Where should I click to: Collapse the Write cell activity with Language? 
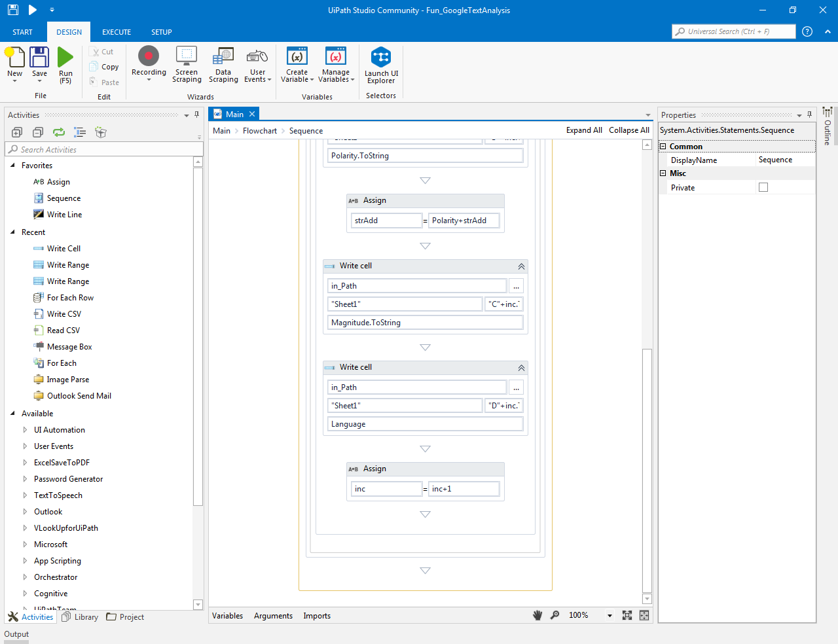[x=521, y=368]
